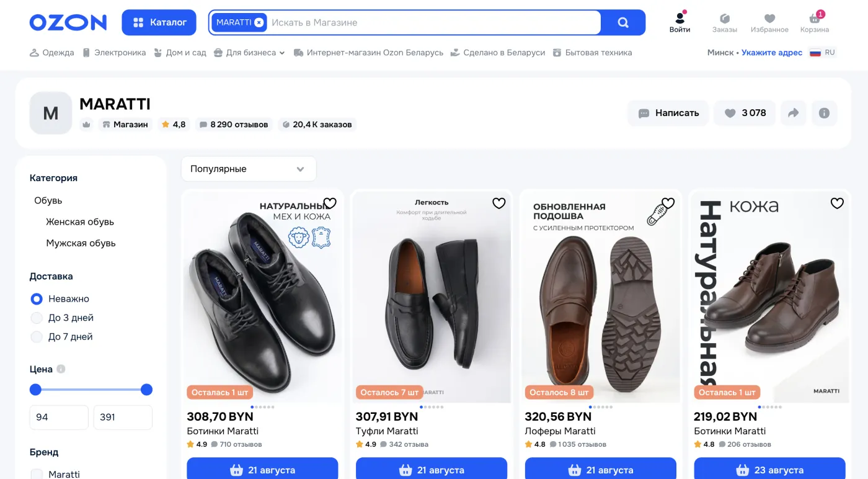This screenshot has height=479, width=868.
Task: Click the search magnifier button
Action: click(x=623, y=22)
